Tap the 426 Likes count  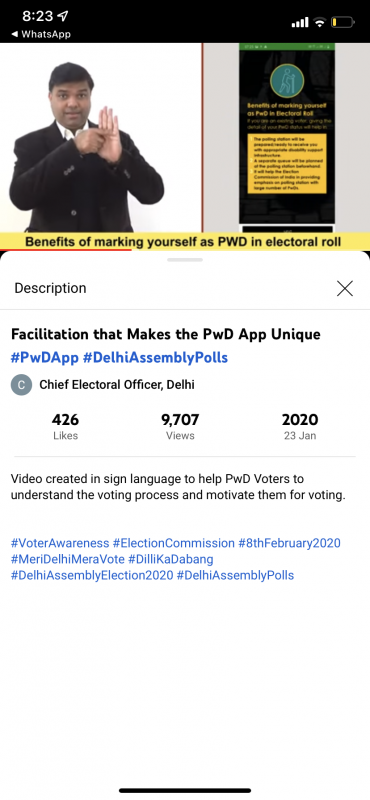[65, 427]
